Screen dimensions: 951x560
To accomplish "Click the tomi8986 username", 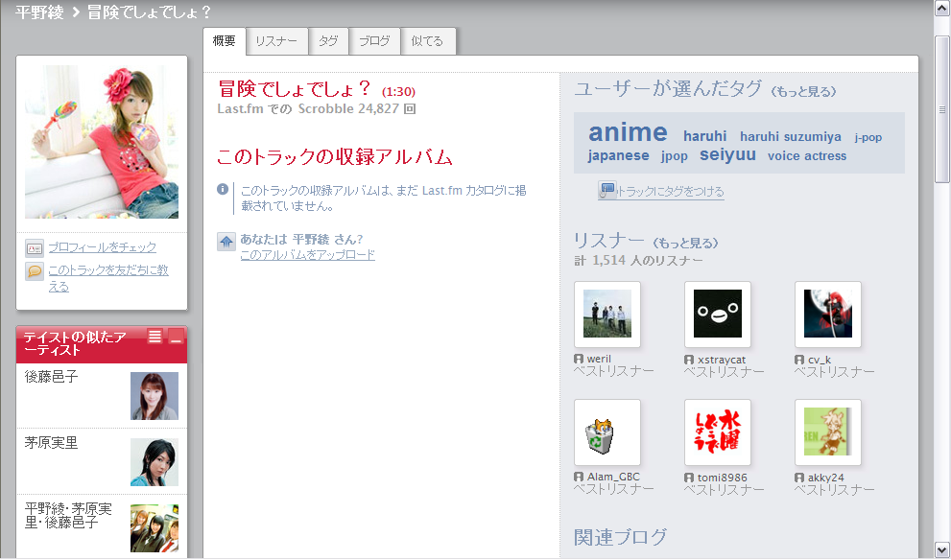I will pyautogui.click(x=722, y=478).
